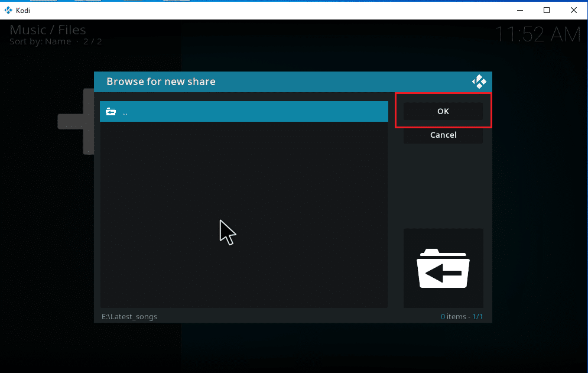Image resolution: width=588 pixels, height=373 pixels.
Task: Click the Music / Files heading
Action: [48, 30]
